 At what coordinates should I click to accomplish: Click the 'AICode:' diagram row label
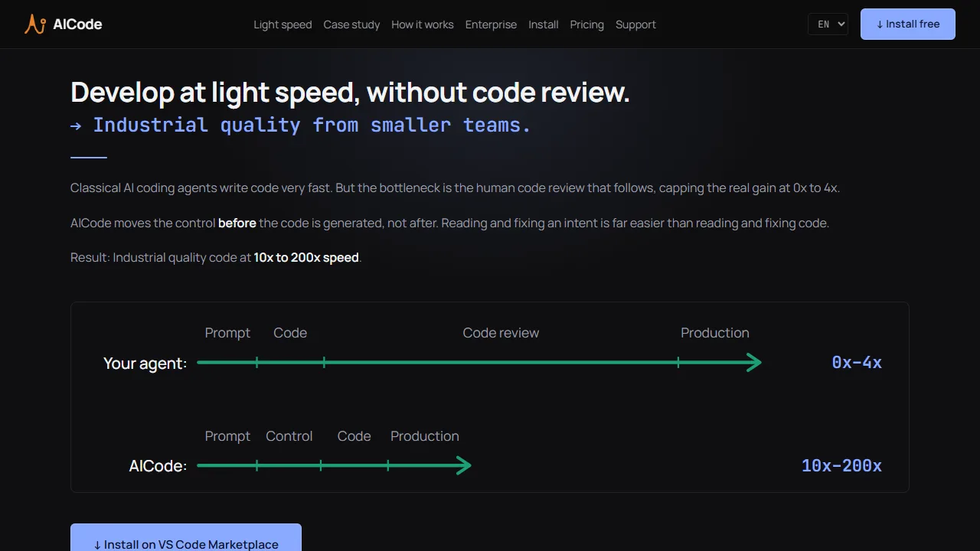tap(158, 466)
